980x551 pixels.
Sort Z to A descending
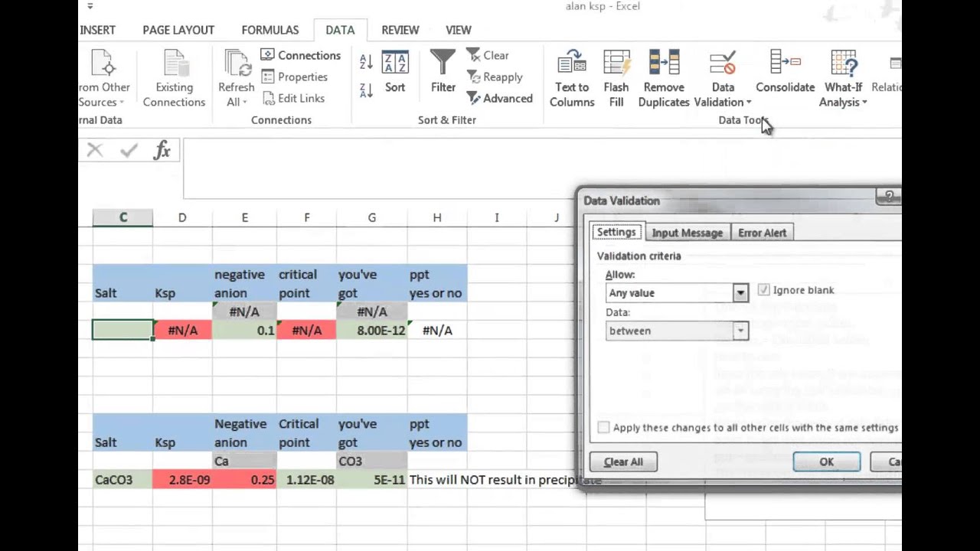[366, 90]
